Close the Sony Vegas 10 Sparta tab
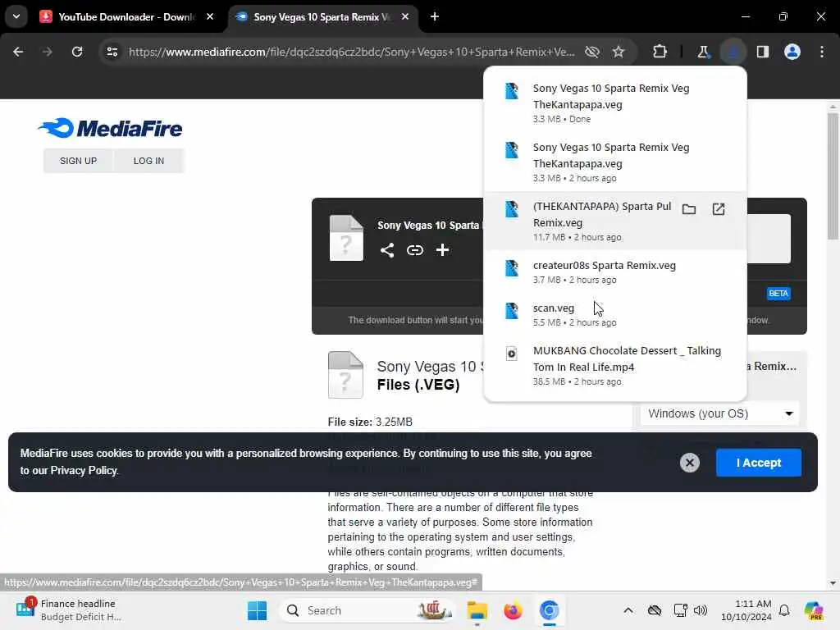Viewport: 840px width, 630px height. tap(405, 16)
